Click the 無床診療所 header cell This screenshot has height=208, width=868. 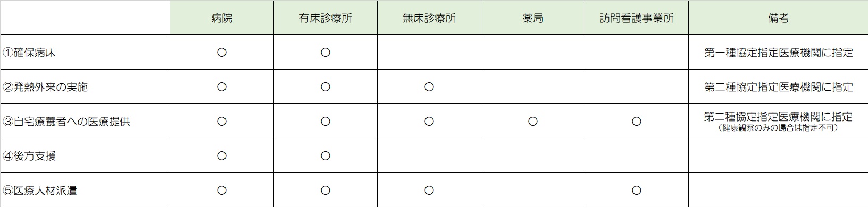(429, 18)
